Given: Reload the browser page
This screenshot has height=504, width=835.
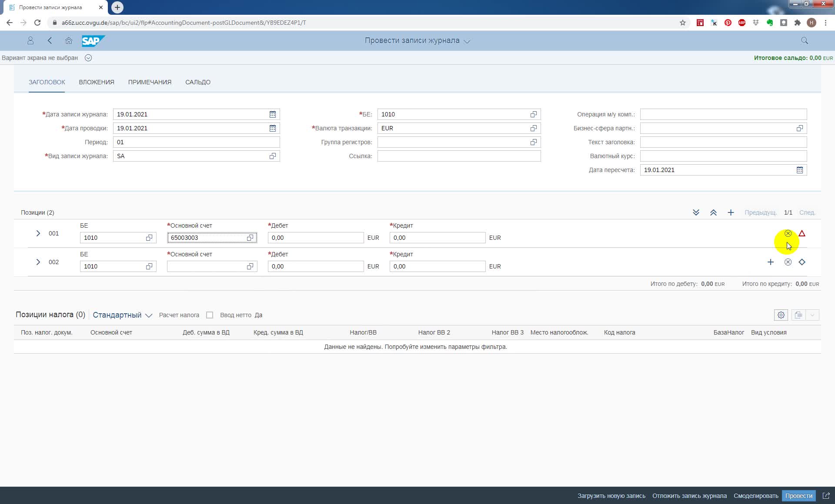Looking at the screenshot, I should pyautogui.click(x=37, y=23).
